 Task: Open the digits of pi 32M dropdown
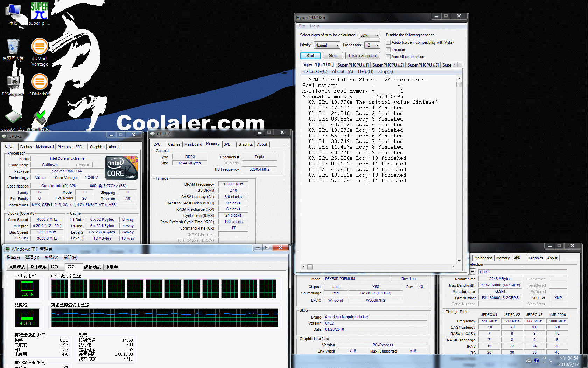(369, 35)
